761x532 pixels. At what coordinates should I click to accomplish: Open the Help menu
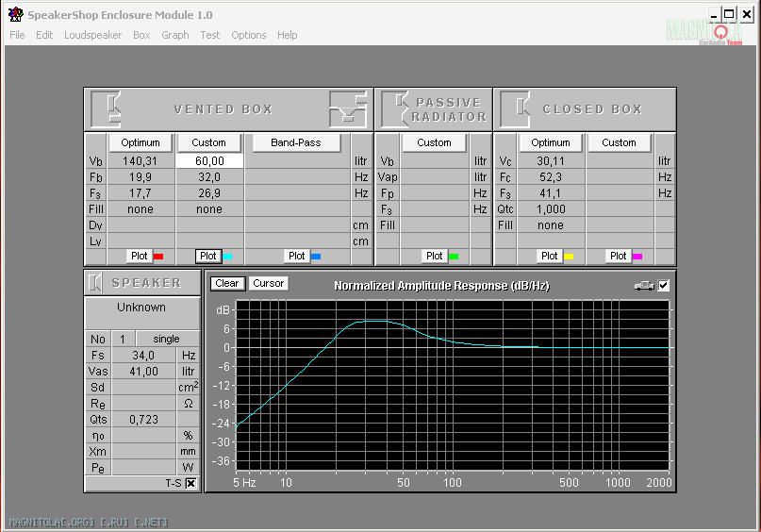coord(288,35)
